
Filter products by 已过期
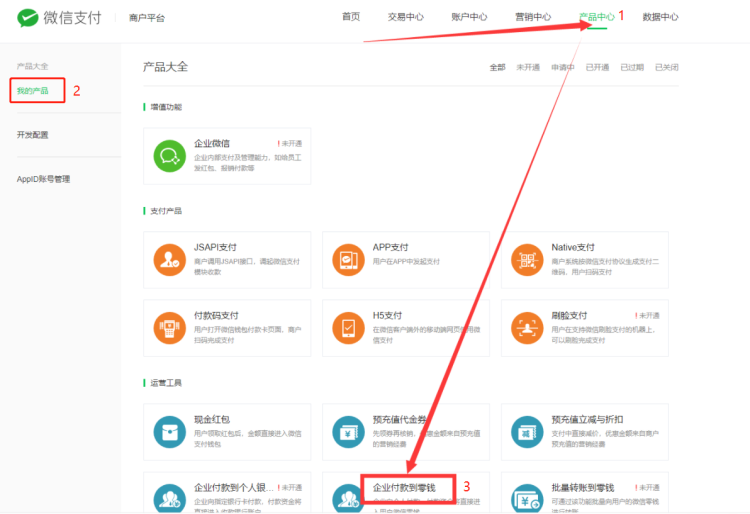tap(632, 67)
